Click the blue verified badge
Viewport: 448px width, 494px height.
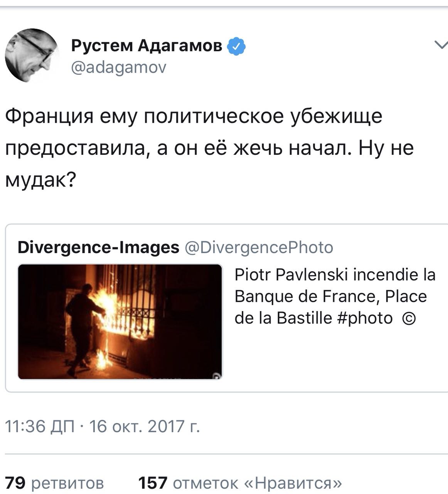click(236, 46)
